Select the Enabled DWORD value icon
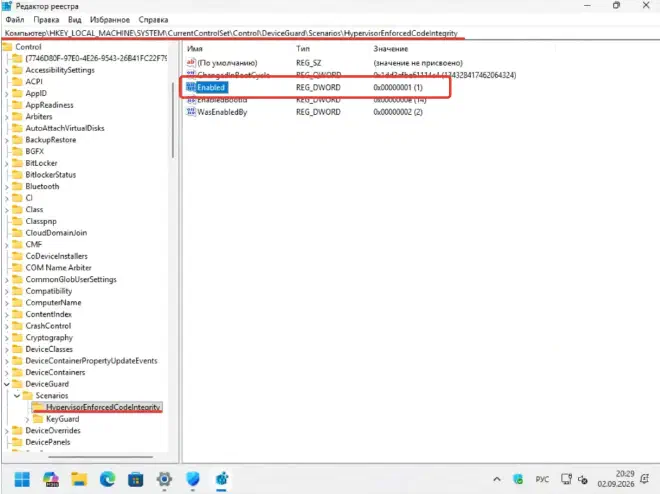 pyautogui.click(x=191, y=87)
